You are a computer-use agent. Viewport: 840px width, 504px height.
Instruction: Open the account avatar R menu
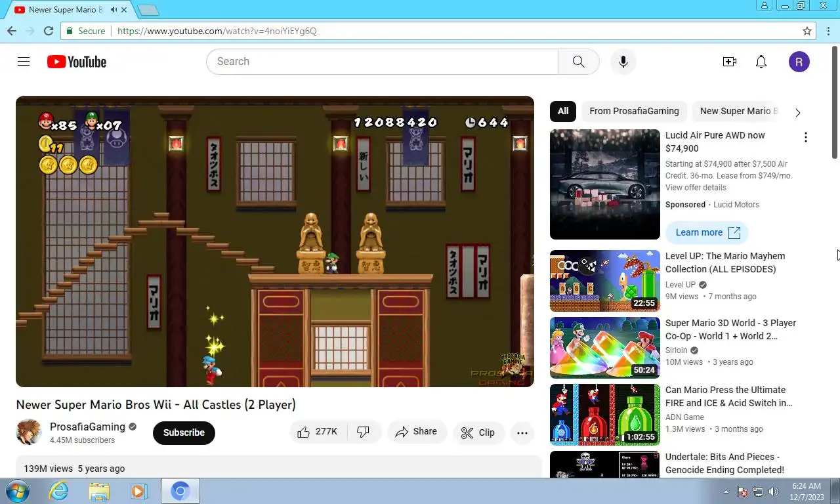coord(799,62)
